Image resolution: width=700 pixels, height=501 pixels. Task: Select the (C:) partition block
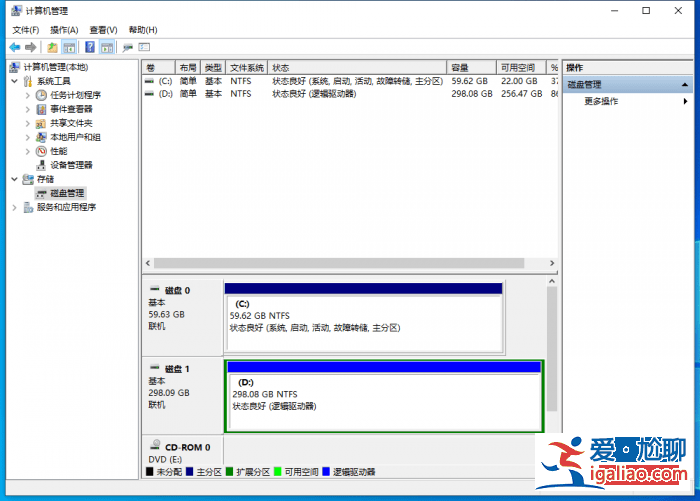click(364, 317)
